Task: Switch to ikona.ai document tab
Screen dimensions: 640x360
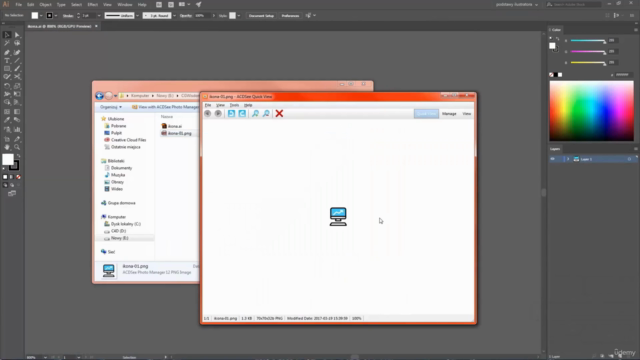Action: tap(60, 26)
